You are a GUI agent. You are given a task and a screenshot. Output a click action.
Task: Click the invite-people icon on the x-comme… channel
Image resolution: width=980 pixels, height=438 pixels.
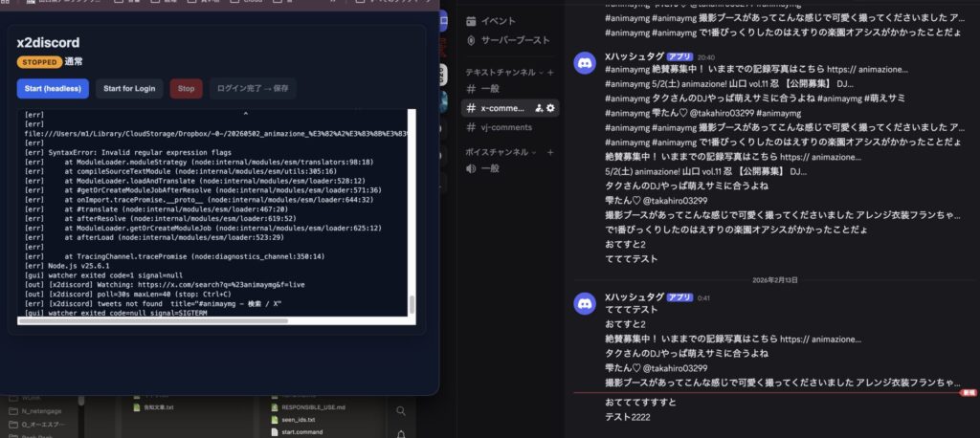pyautogui.click(x=539, y=108)
